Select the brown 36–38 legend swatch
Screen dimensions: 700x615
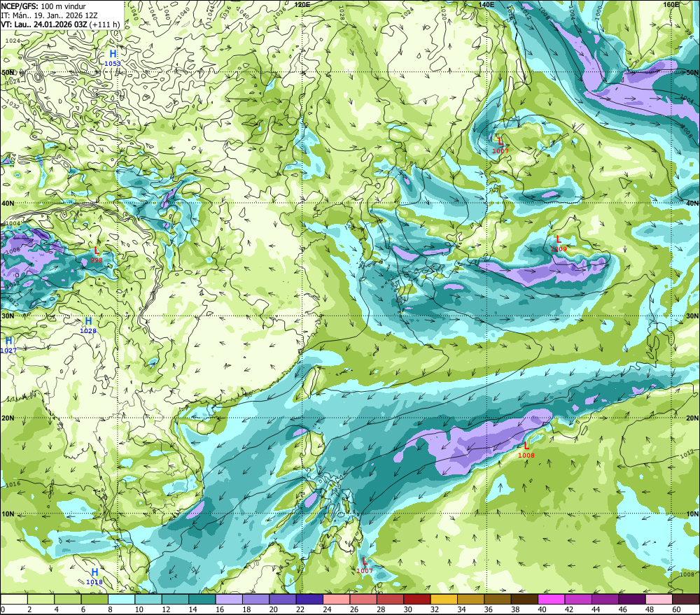[x=497, y=599]
